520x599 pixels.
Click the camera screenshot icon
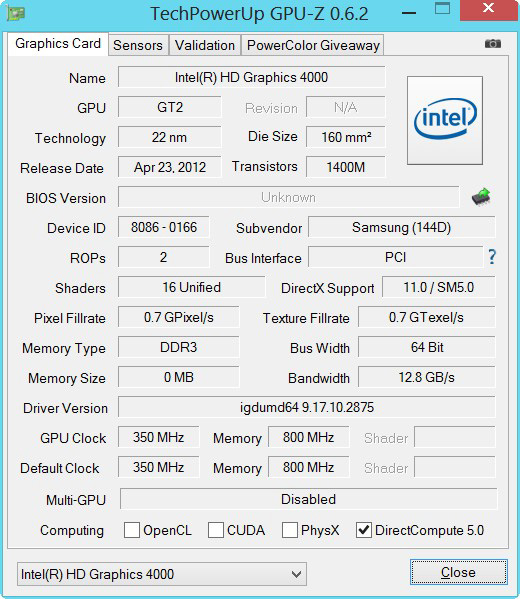pos(492,44)
